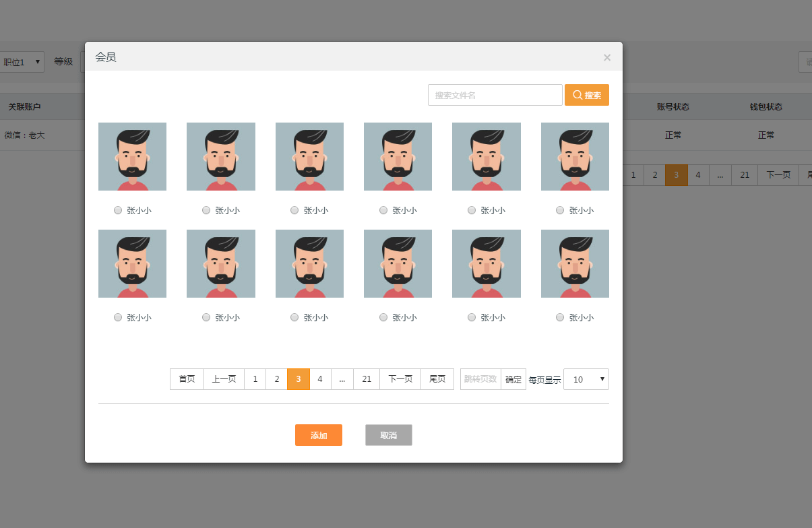Open the 职位1 dropdown in the background
The height and width of the screenshot is (528, 812).
22,62
